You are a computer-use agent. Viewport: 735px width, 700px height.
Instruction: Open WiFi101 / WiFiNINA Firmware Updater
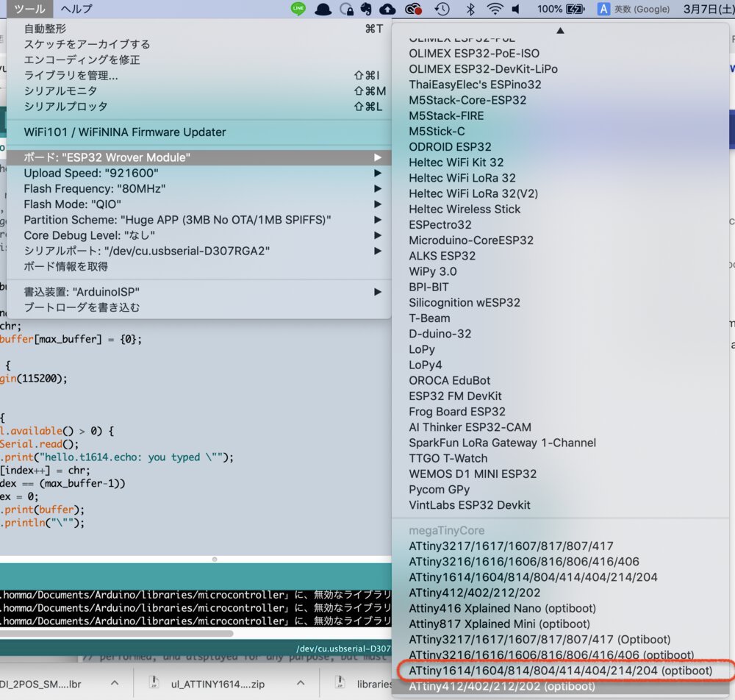[199, 132]
